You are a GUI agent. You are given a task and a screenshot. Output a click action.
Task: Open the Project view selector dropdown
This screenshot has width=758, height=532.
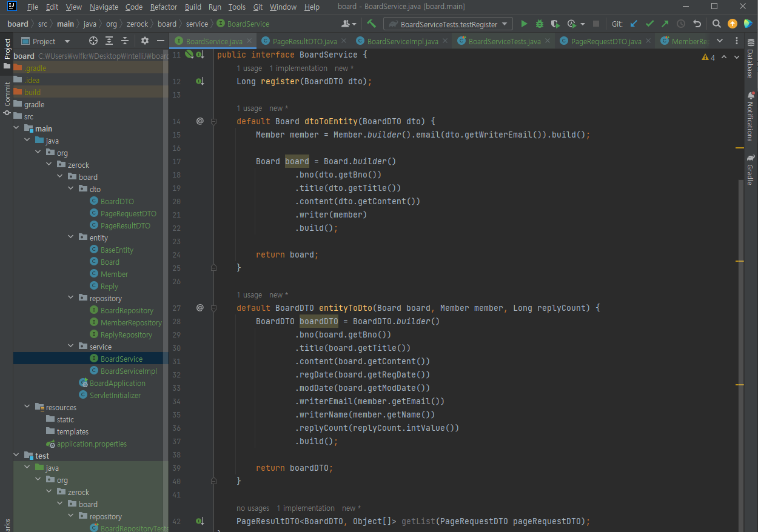coord(45,41)
